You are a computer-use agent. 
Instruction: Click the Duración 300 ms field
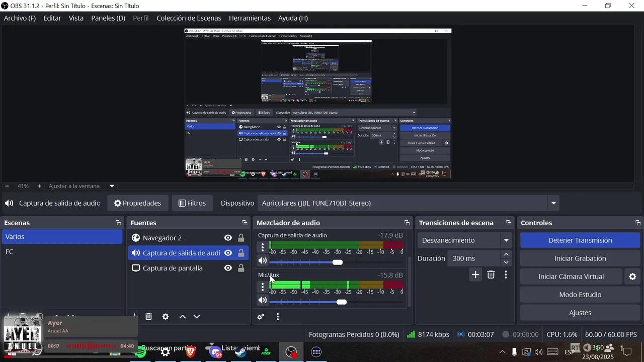click(474, 258)
